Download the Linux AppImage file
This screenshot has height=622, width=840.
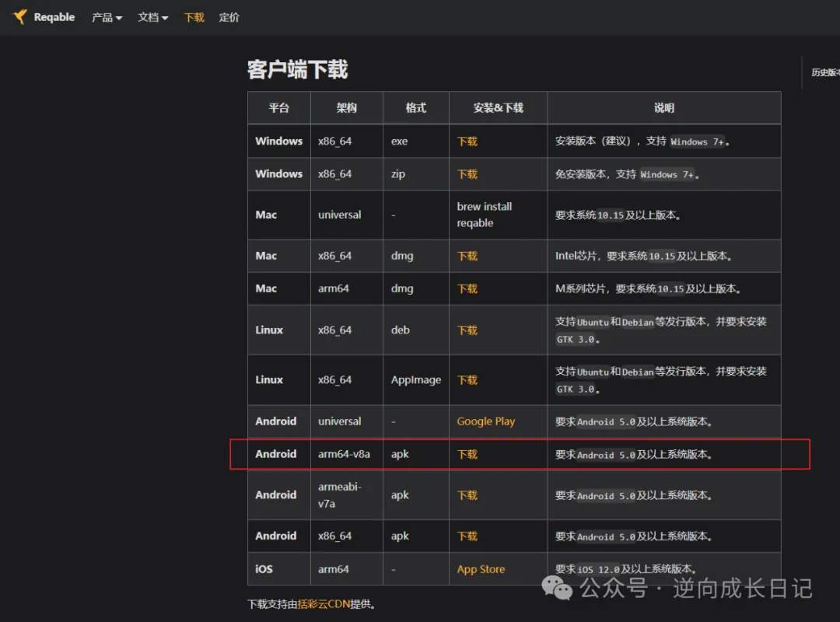(467, 380)
